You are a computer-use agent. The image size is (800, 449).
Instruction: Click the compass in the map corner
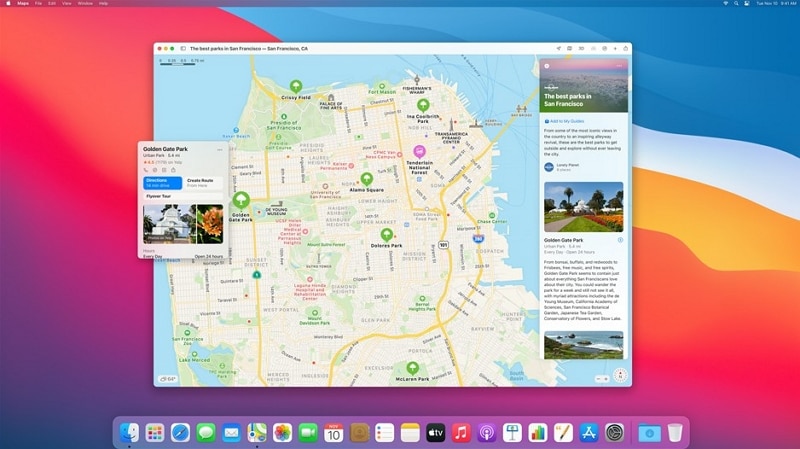tap(620, 376)
